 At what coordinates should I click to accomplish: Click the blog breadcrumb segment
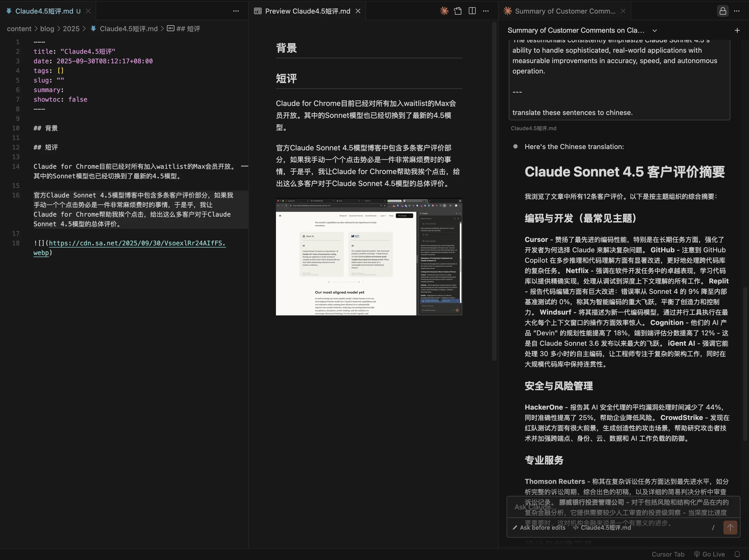(x=47, y=29)
